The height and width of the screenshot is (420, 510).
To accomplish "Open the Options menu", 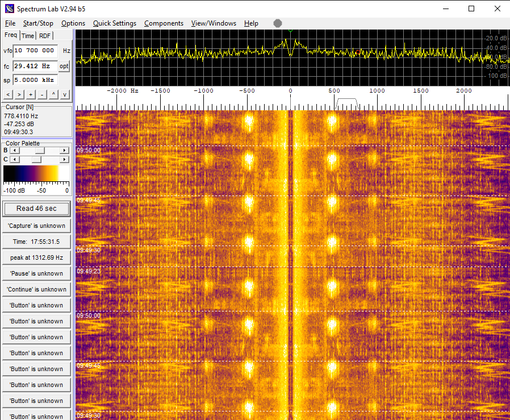I will [73, 23].
